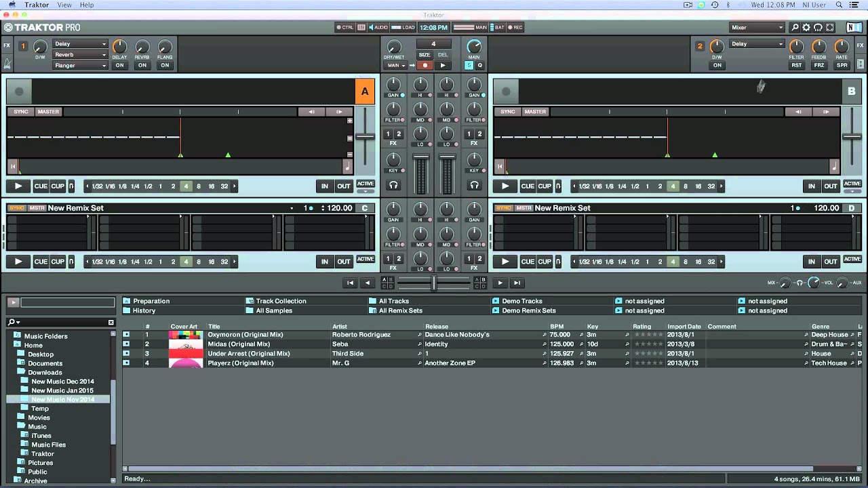Click the browser preview player play button
868x488 pixels.
click(x=14, y=302)
